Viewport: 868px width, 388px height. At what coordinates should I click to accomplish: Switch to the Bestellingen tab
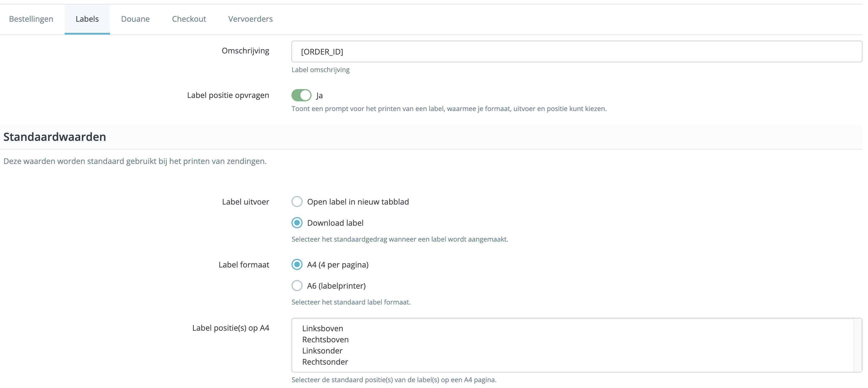coord(31,19)
